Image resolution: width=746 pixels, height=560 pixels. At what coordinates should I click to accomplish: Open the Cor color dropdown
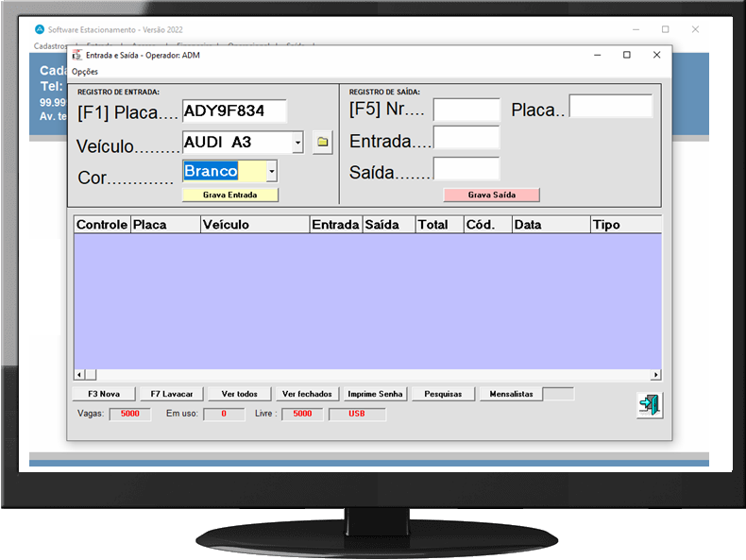click(x=271, y=172)
